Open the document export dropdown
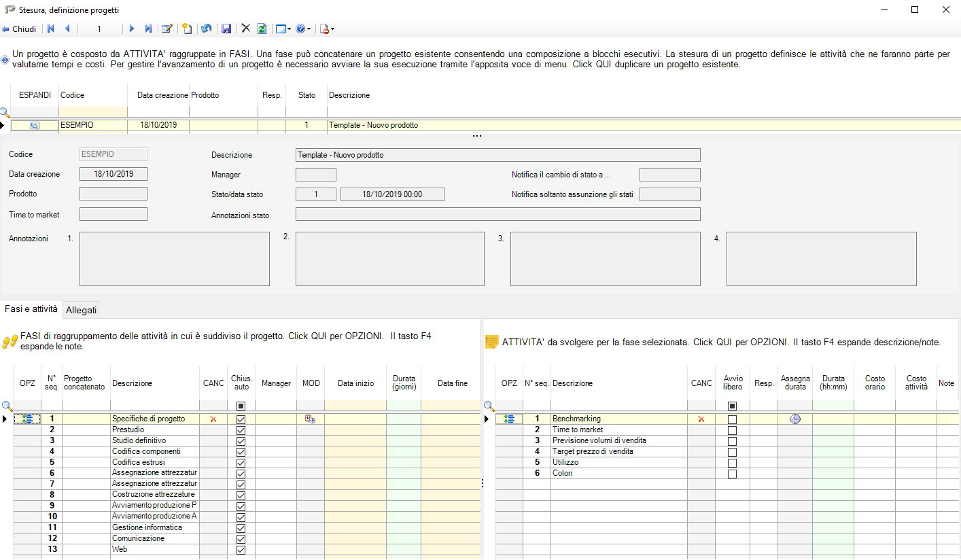Viewport: 961px width, 560px height. tap(327, 29)
